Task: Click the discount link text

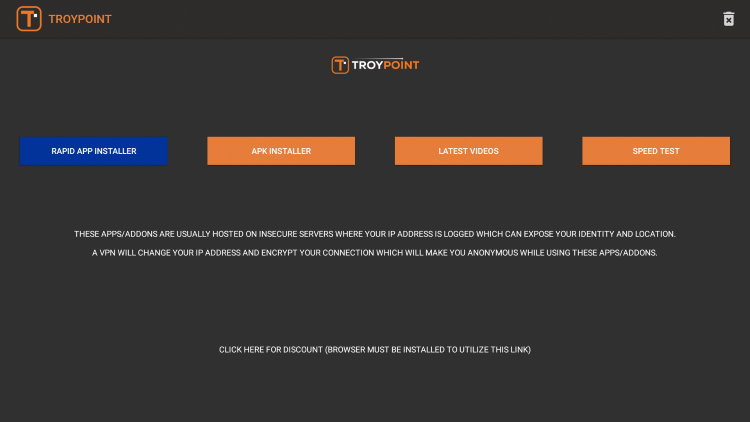Action: (375, 350)
